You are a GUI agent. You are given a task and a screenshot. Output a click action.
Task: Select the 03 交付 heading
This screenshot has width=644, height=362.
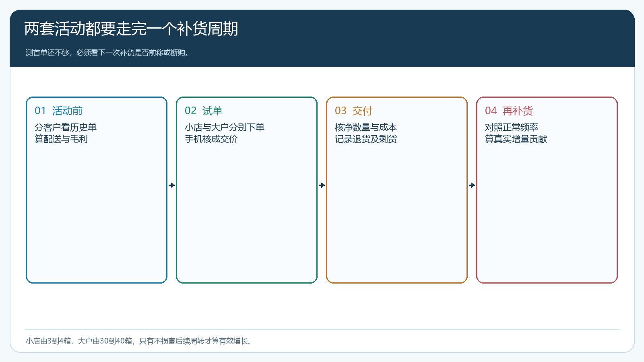[x=354, y=111]
